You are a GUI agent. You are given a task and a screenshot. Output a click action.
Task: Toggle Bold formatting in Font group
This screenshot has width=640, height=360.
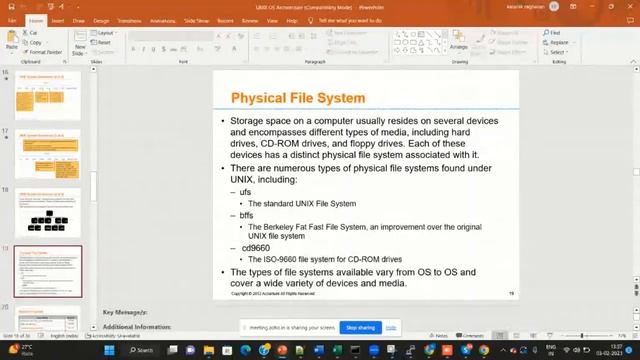click(133, 49)
